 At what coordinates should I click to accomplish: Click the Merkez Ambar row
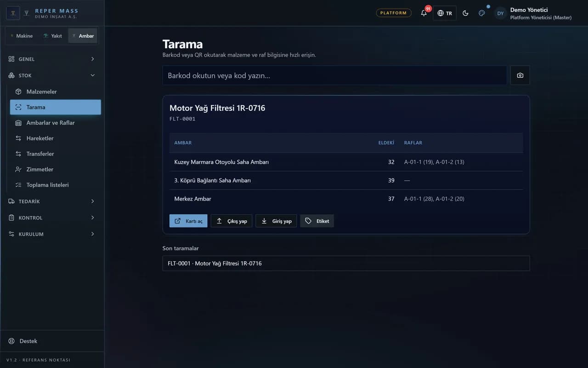click(346, 199)
